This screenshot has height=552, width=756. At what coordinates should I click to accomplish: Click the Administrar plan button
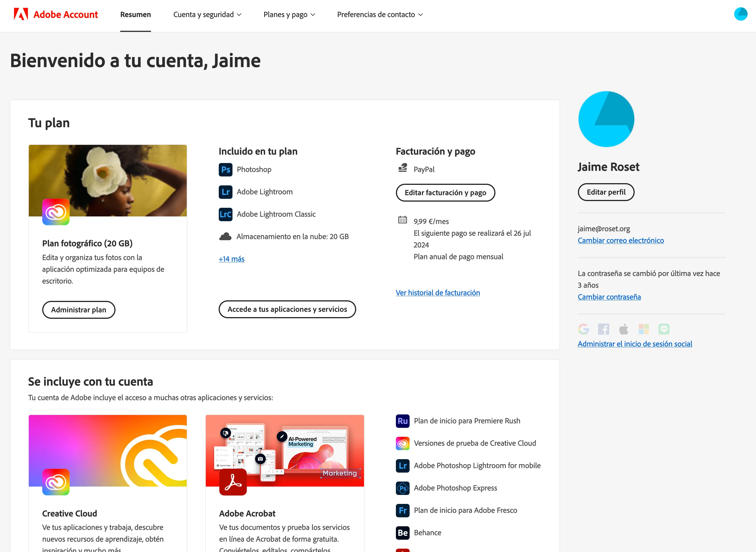(79, 310)
